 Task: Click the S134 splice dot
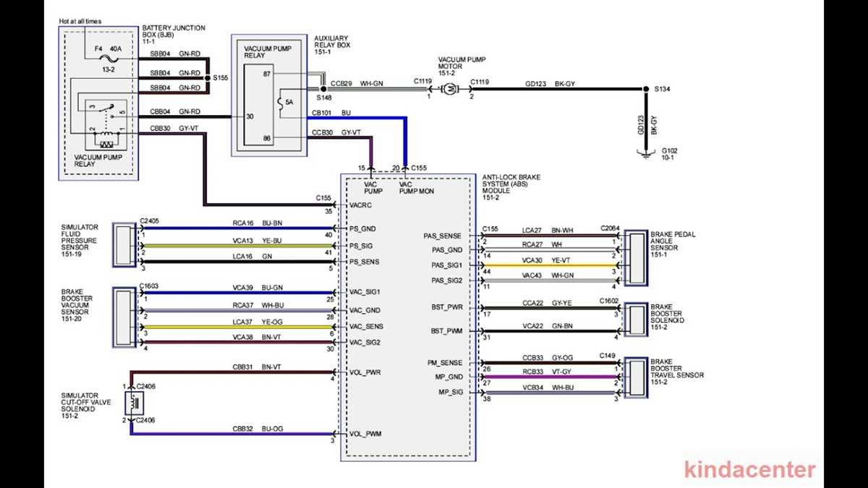pyautogui.click(x=645, y=89)
